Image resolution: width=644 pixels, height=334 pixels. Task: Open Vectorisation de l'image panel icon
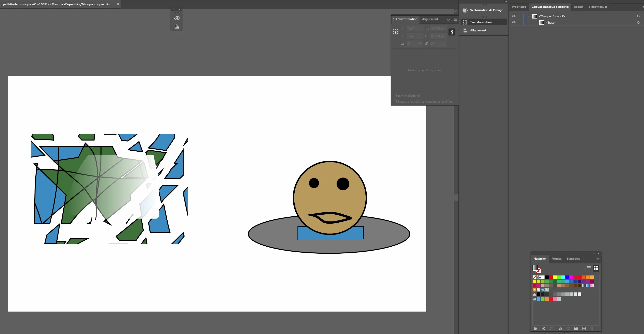(x=465, y=10)
